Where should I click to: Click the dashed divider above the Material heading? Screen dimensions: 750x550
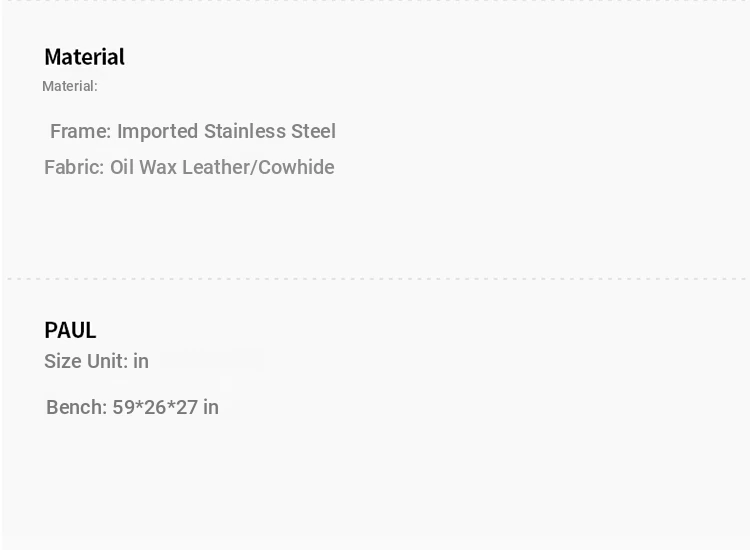tap(375, 2)
